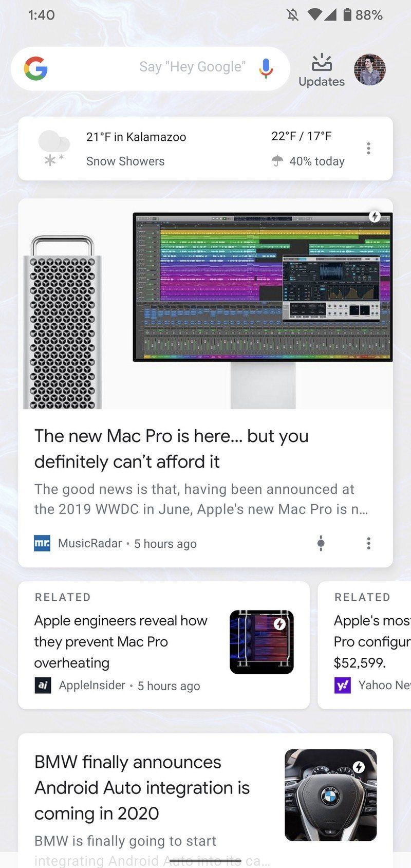This screenshot has width=411, height=868.
Task: Open the Mac Pro article headline
Action: pyautogui.click(x=172, y=449)
